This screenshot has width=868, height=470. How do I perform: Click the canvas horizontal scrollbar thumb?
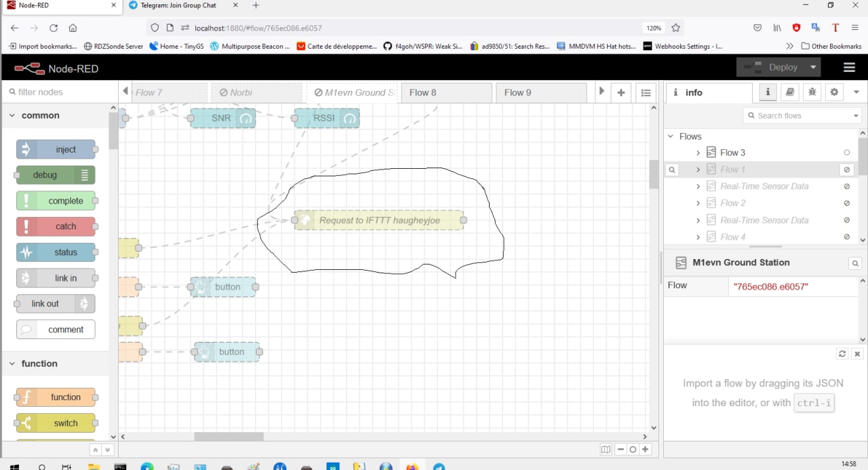(x=229, y=437)
